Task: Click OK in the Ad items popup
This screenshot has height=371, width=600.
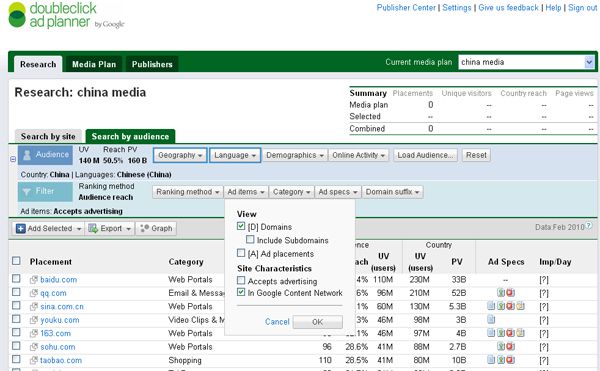Action: 318,322
